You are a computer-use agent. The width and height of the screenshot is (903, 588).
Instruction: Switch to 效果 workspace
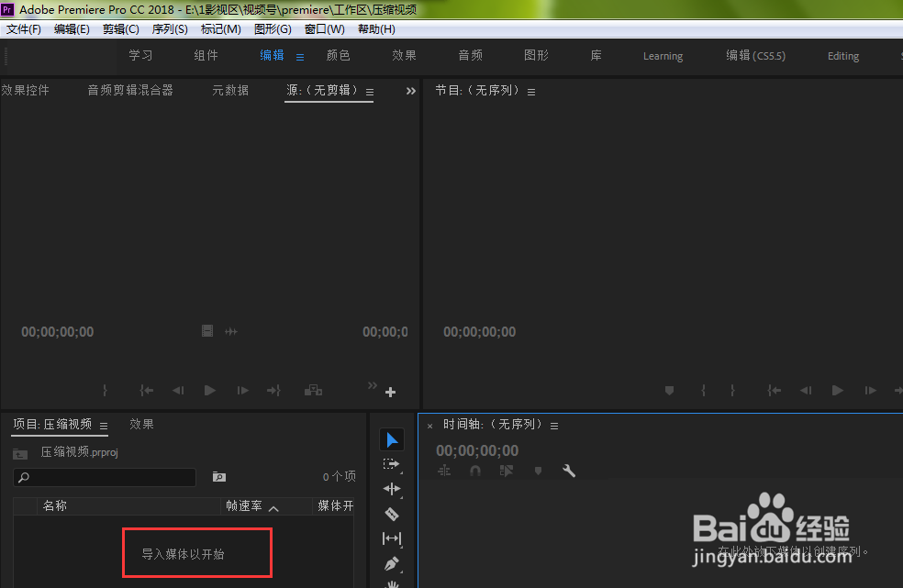pyautogui.click(x=405, y=55)
